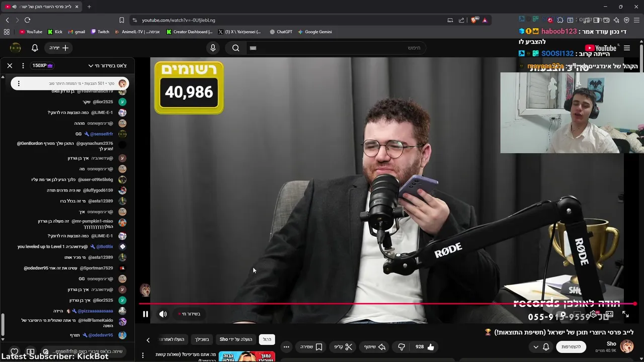Go back in browser history

[x=7, y=20]
